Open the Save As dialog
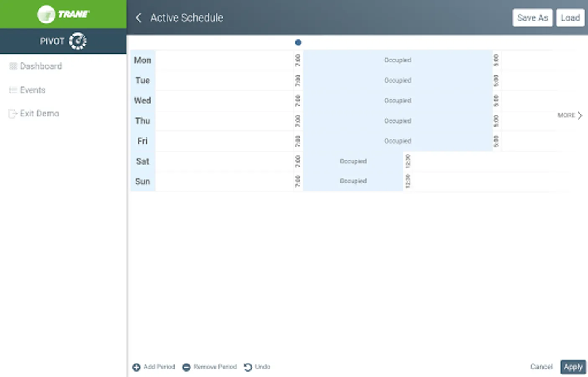588x377 pixels. pyautogui.click(x=532, y=18)
